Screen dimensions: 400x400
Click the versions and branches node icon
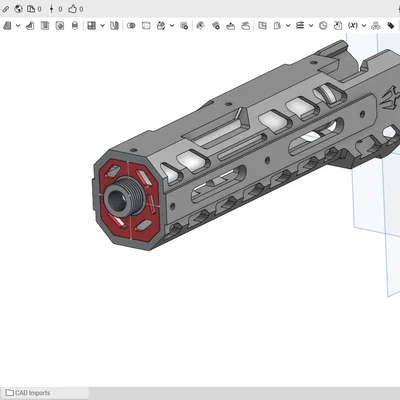pyautogui.click(x=51, y=9)
